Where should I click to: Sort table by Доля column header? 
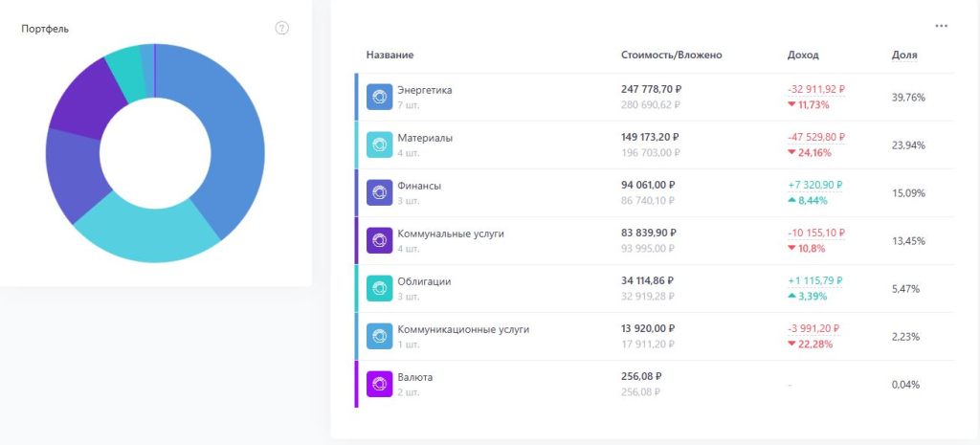point(903,56)
